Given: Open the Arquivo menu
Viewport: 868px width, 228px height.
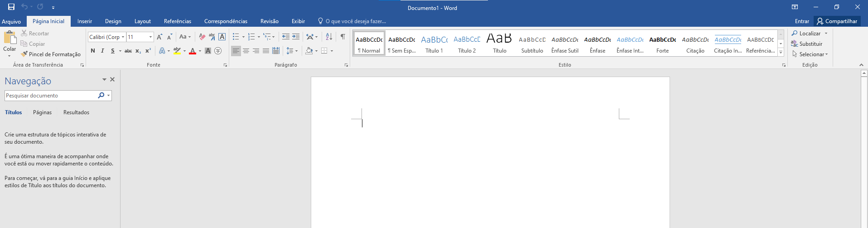Looking at the screenshot, I should coord(11,21).
